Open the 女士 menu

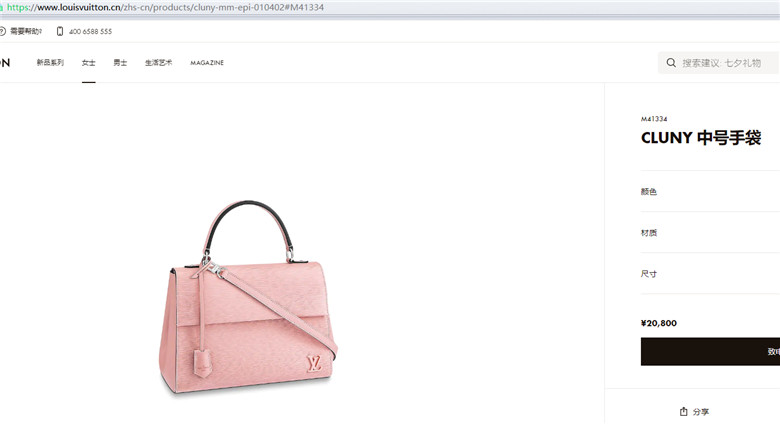89,63
